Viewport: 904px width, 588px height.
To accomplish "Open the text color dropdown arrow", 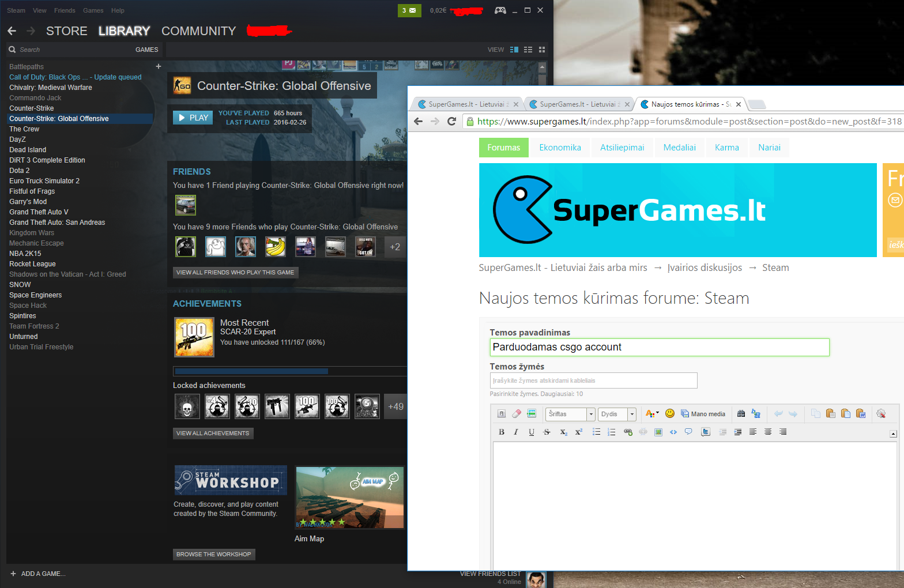I will pos(657,413).
